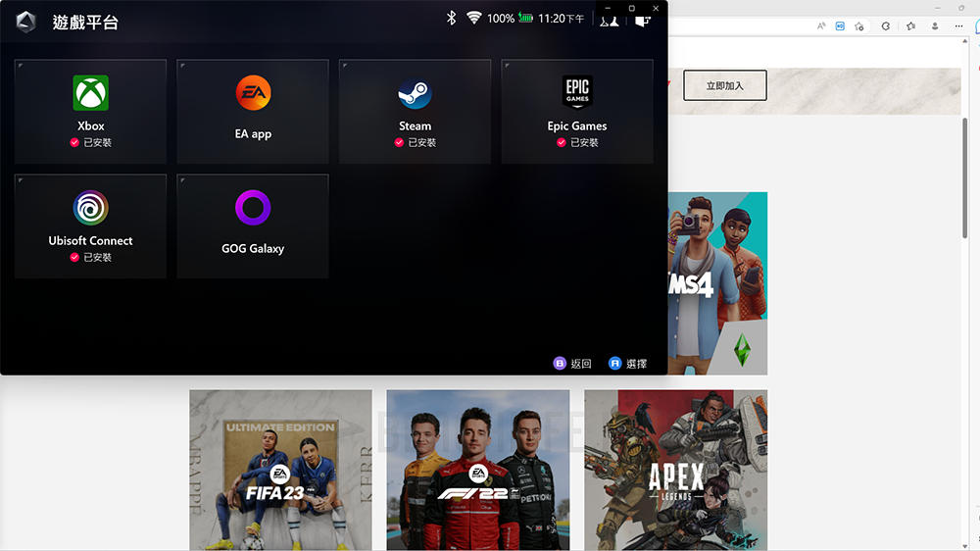The width and height of the screenshot is (980, 551).
Task: Click the browser read aloud icon
Action: 821,26
